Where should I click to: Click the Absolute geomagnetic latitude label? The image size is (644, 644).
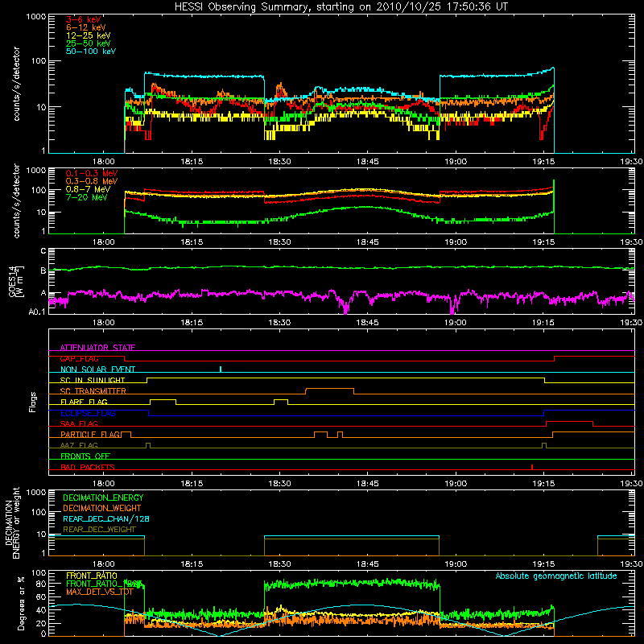(x=556, y=576)
